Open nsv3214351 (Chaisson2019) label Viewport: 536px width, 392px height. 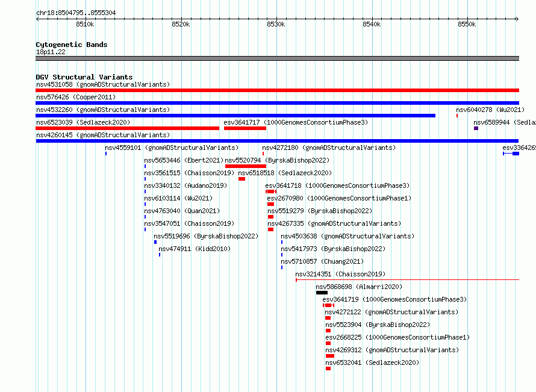(x=340, y=274)
